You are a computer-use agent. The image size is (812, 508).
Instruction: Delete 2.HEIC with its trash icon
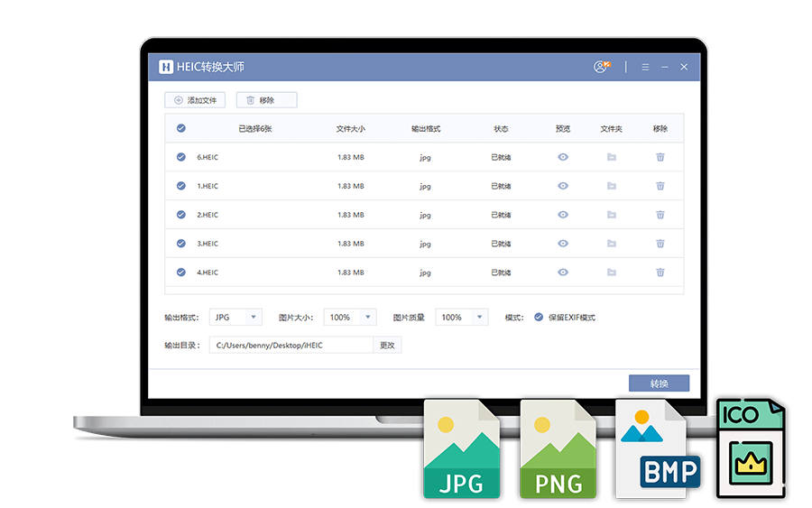point(660,215)
